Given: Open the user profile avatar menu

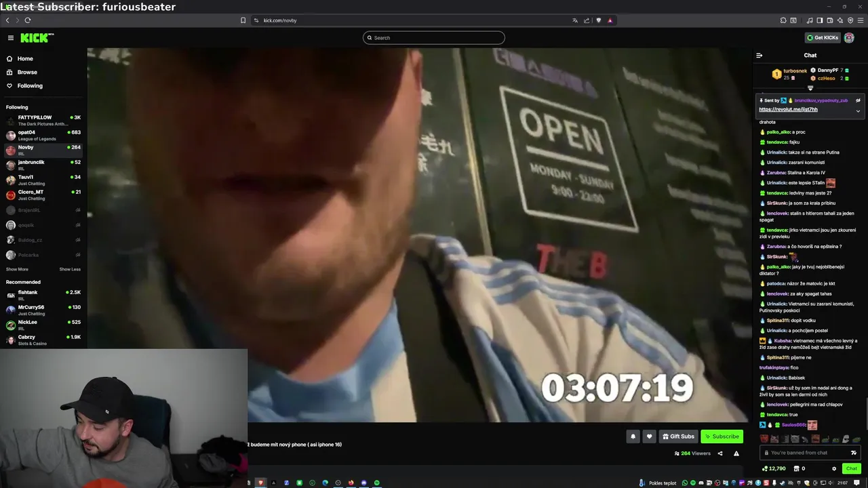Looking at the screenshot, I should (849, 38).
